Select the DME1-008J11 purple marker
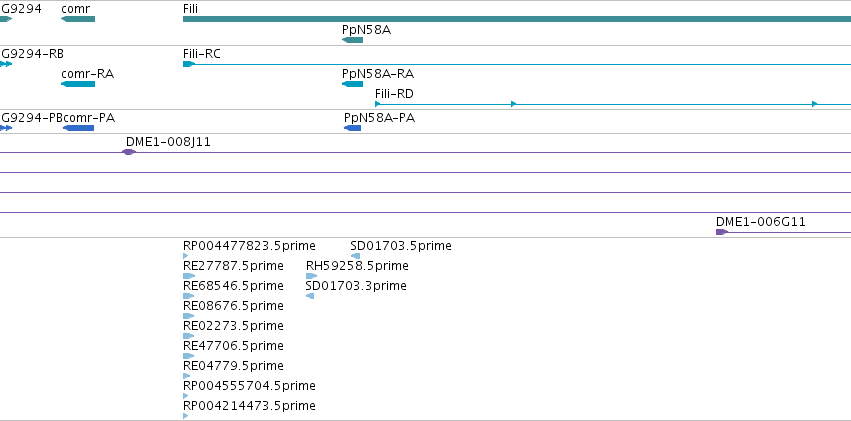 click(x=129, y=152)
